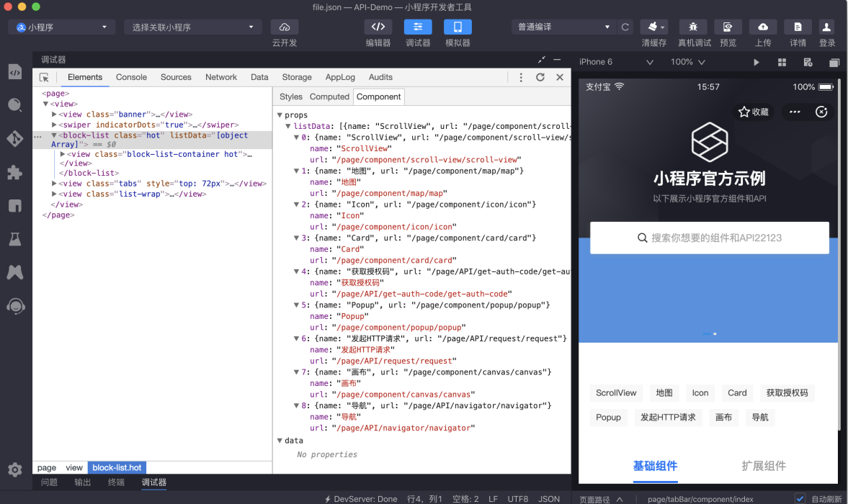
Task: Open 真机调试 real-device debug bug icon
Action: tap(693, 27)
